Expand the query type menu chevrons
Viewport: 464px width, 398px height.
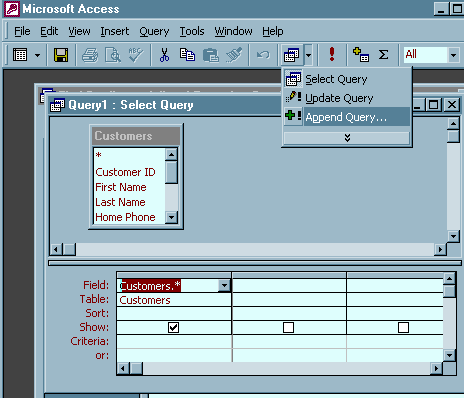(347, 138)
